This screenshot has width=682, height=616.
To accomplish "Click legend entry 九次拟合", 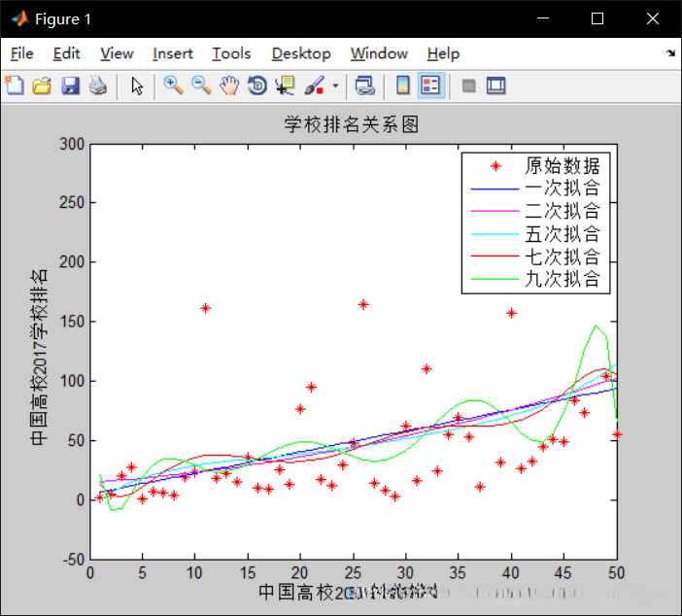I will coord(563,279).
